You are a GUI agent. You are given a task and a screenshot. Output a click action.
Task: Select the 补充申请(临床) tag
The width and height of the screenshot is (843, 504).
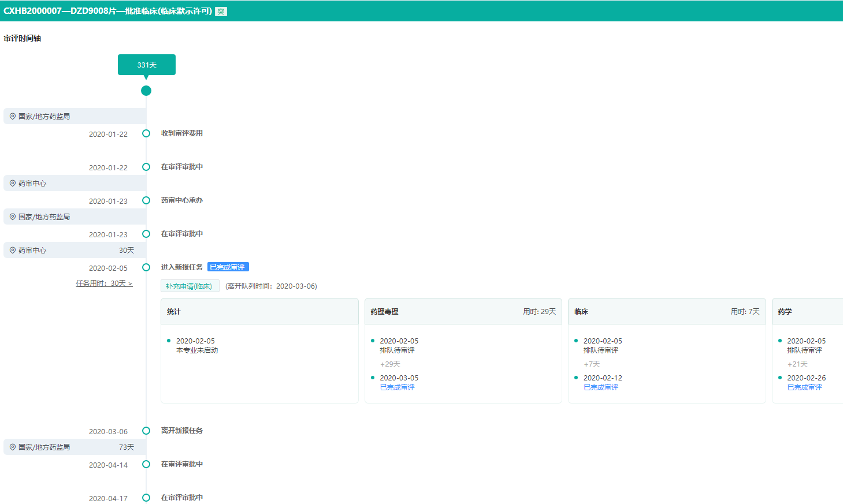point(190,286)
